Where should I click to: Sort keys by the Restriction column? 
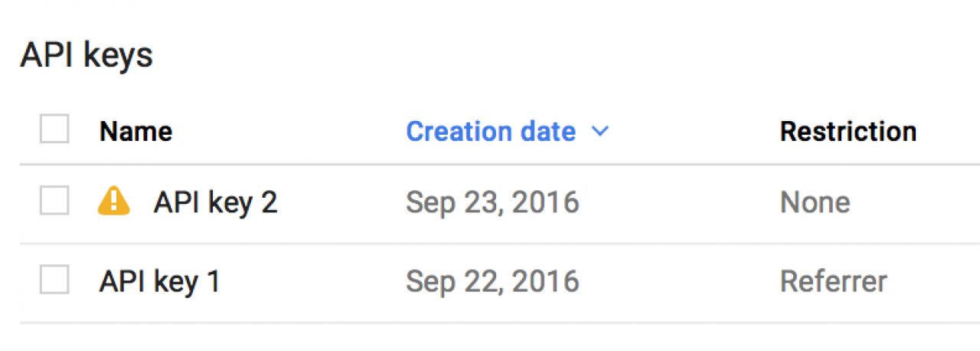(848, 132)
